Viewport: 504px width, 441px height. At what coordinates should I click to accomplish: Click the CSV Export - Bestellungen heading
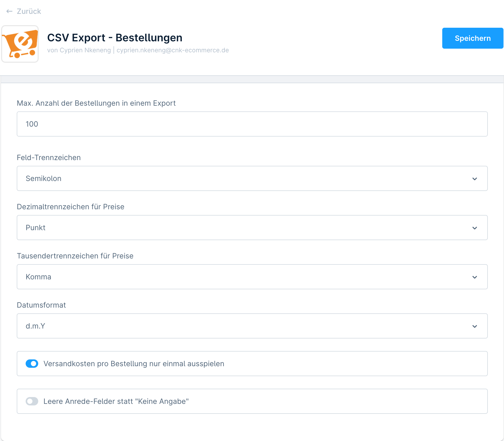tap(115, 38)
